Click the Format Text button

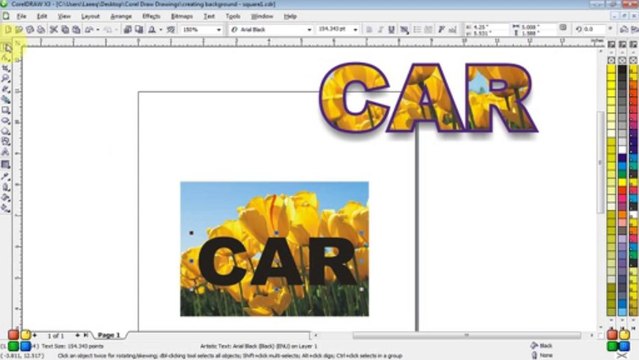(x=441, y=30)
